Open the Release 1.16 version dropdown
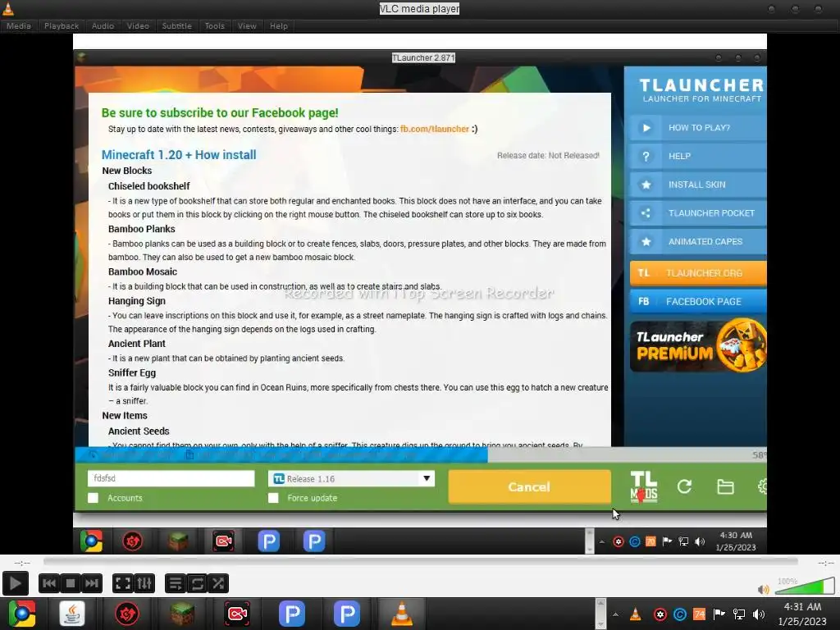 pyautogui.click(x=351, y=478)
